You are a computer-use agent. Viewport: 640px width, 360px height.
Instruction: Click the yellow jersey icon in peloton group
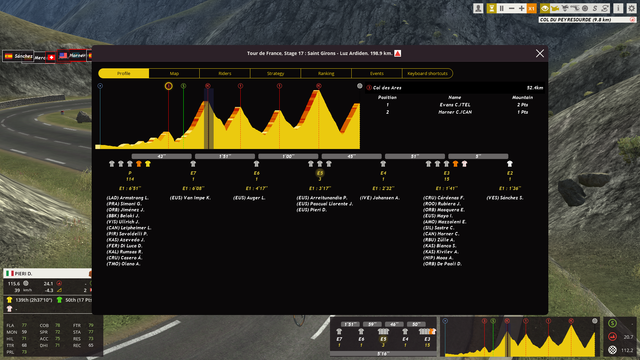pyautogui.click(x=148, y=164)
